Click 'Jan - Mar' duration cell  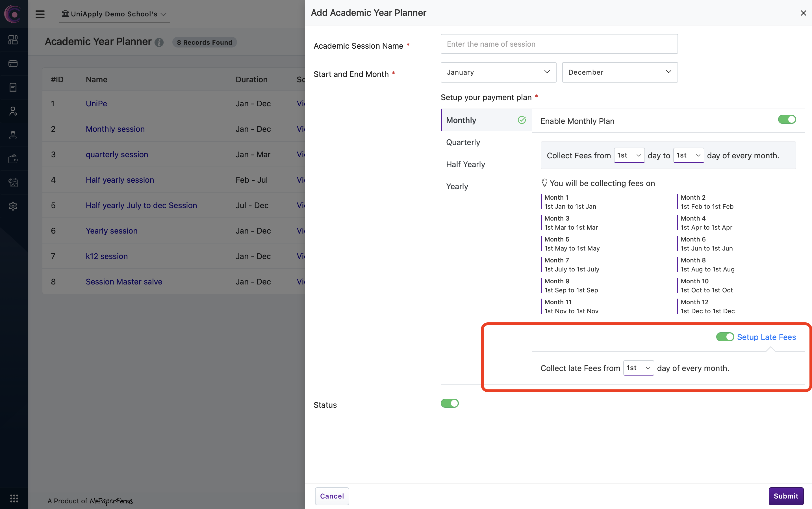click(253, 154)
